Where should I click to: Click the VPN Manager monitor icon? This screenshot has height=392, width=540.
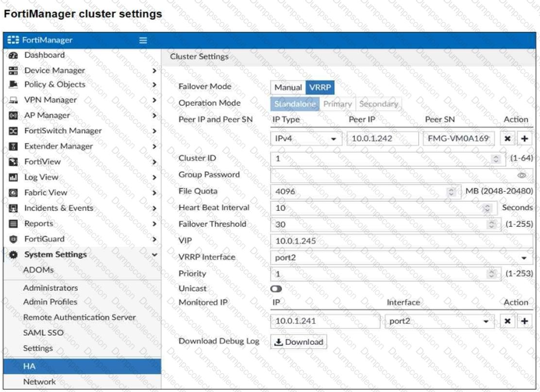pyautogui.click(x=14, y=100)
